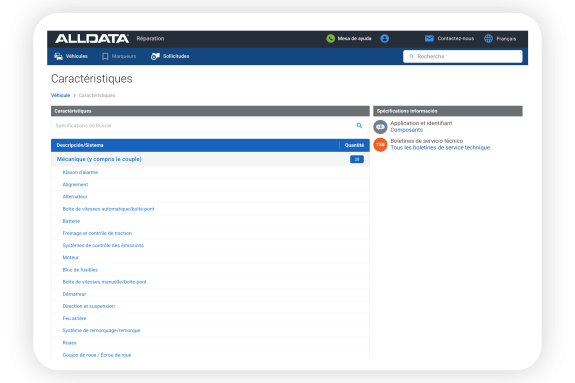Click magnifier in Spécifications search box
Viewport: 575px width, 383px height.
(359, 125)
